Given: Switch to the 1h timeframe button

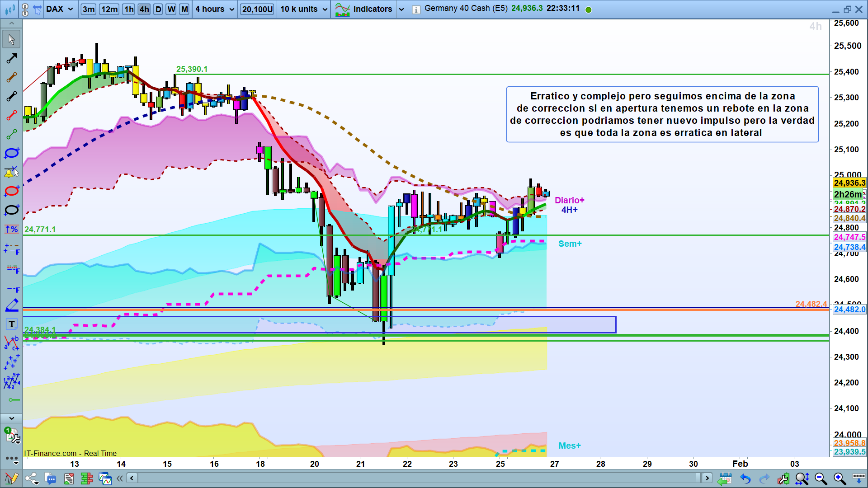Looking at the screenshot, I should 129,9.
